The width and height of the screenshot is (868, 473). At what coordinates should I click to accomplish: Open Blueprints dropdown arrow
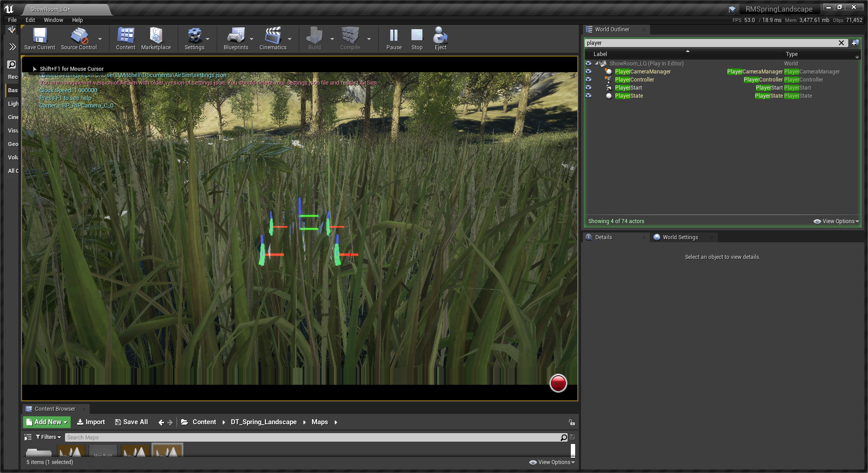point(252,39)
